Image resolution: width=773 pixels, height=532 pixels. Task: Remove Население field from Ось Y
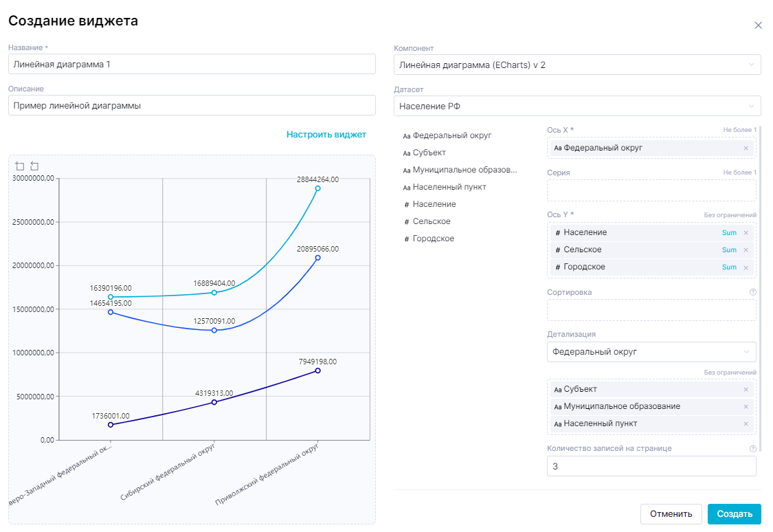(746, 232)
